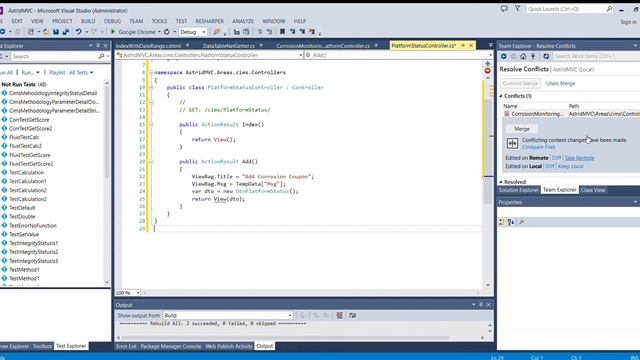This screenshot has height=360, width=640.
Task: Click the Keep Local link
Action: tap(571, 166)
